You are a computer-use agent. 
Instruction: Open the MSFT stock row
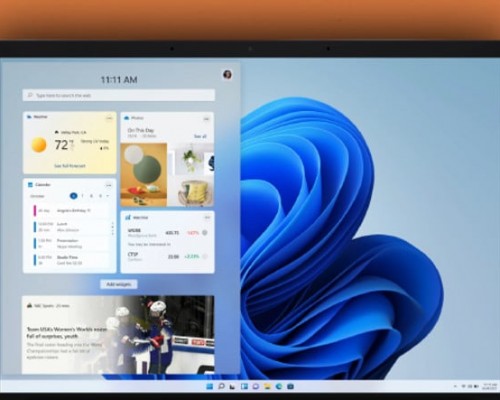click(167, 233)
